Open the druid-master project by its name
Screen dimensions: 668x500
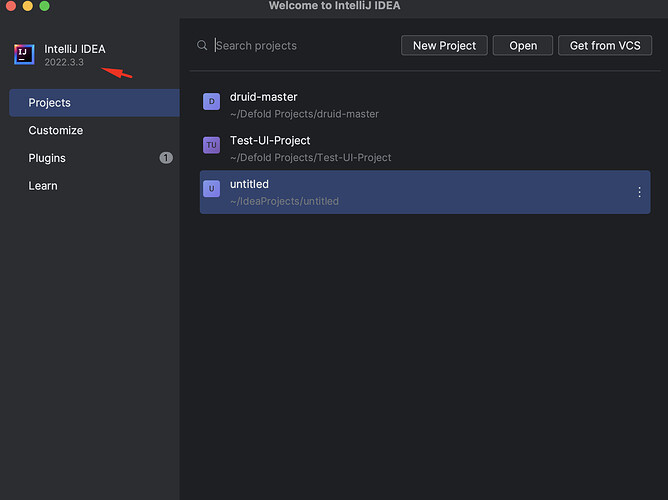264,97
